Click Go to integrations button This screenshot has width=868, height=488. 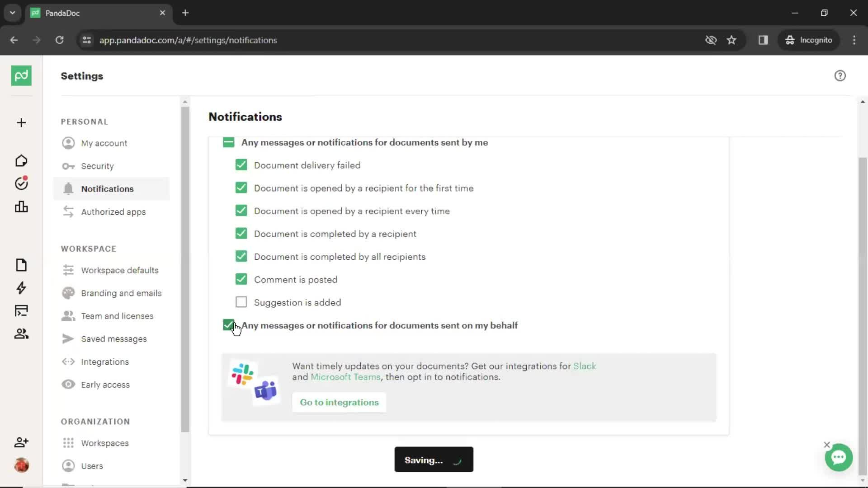coord(339,403)
